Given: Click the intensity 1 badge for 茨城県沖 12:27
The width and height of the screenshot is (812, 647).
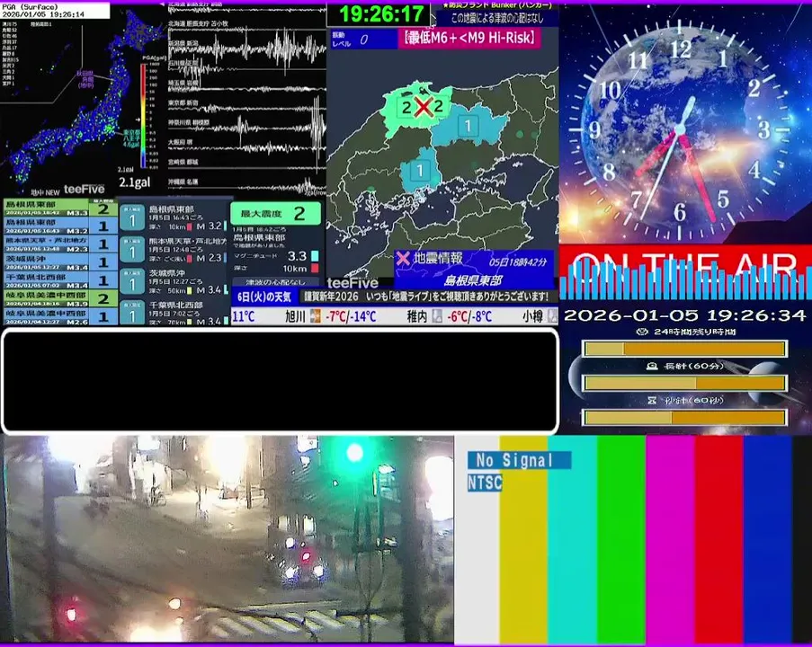Looking at the screenshot, I should (x=131, y=282).
